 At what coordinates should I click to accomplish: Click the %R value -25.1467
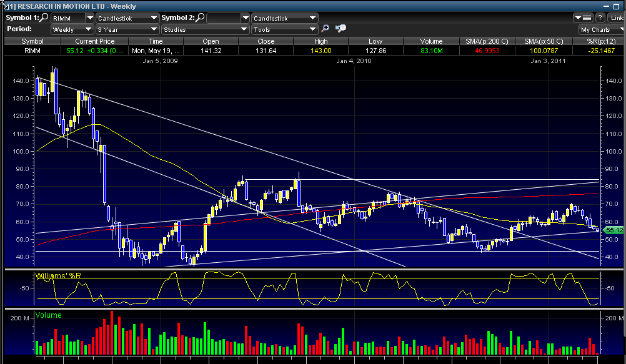601,51
